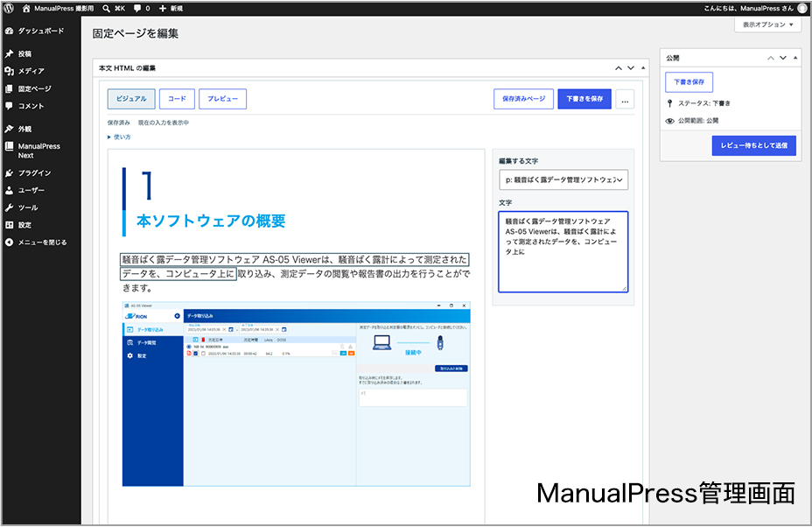Screen dimensions: 812x527
Task: Click the AS-05 Viewer screenshot image
Action: (297, 394)
